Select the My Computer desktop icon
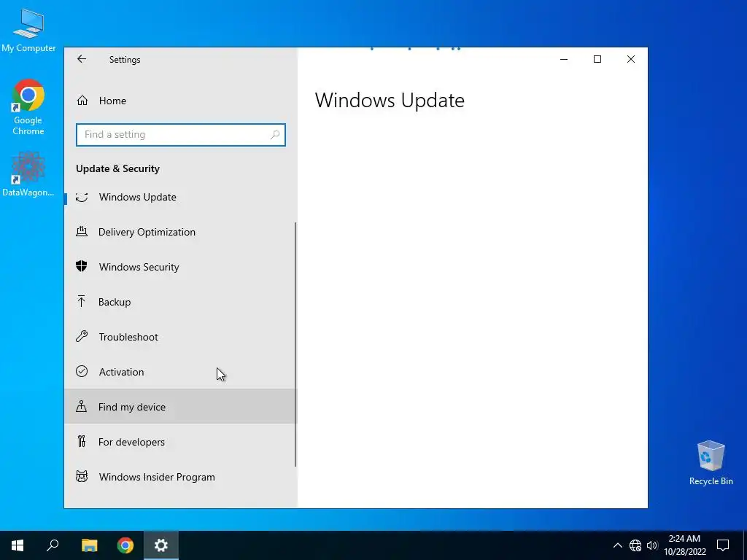The width and height of the screenshot is (747, 560). click(x=28, y=31)
